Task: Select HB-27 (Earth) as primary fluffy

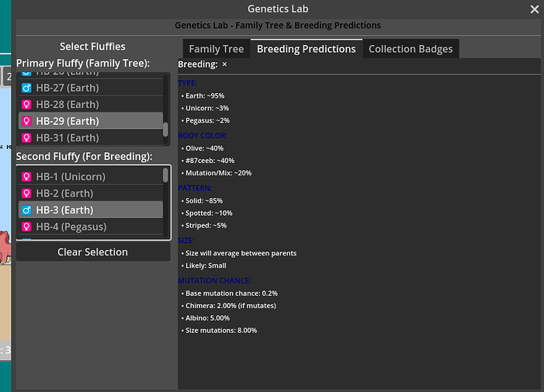Action: (67, 88)
